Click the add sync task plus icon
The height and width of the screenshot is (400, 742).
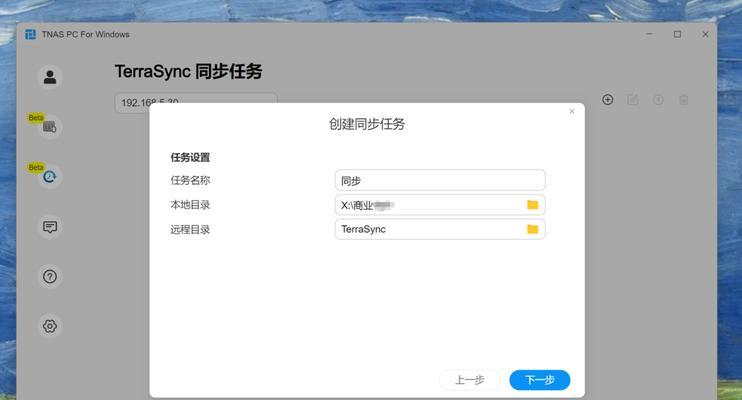pyautogui.click(x=608, y=99)
